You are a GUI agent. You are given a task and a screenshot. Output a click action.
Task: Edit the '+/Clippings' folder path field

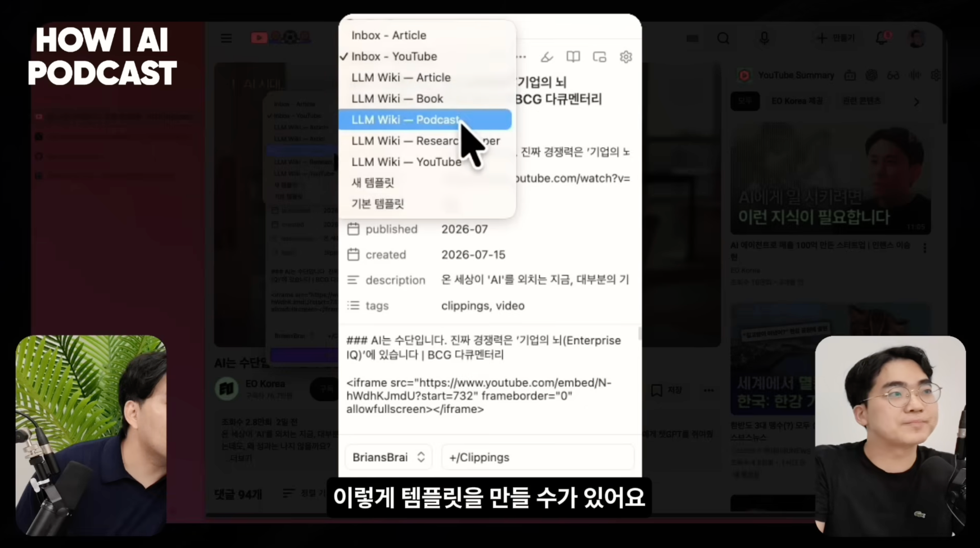(538, 458)
